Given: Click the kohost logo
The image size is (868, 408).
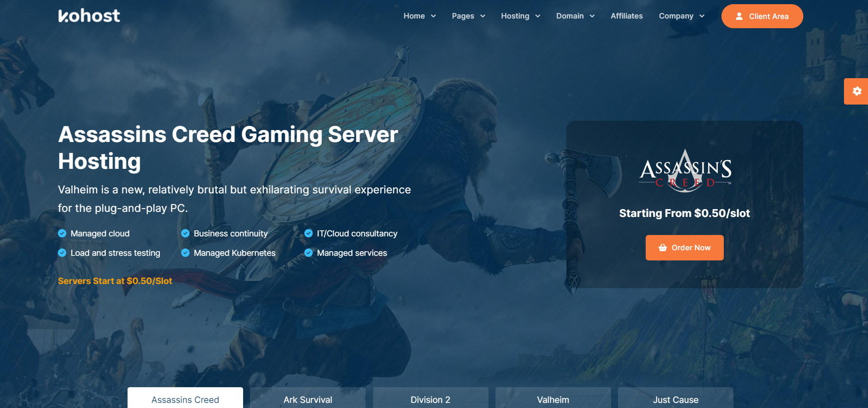Looking at the screenshot, I should coord(89,16).
